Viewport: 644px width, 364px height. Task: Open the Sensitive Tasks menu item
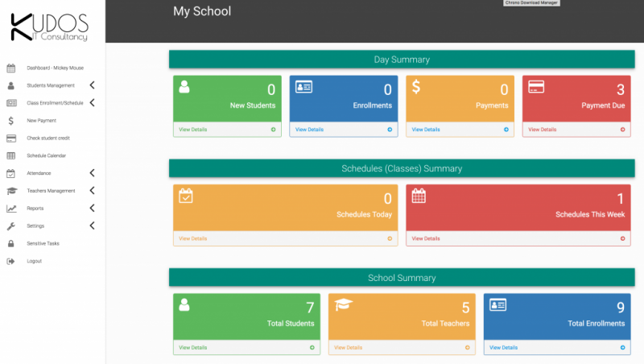pos(43,244)
